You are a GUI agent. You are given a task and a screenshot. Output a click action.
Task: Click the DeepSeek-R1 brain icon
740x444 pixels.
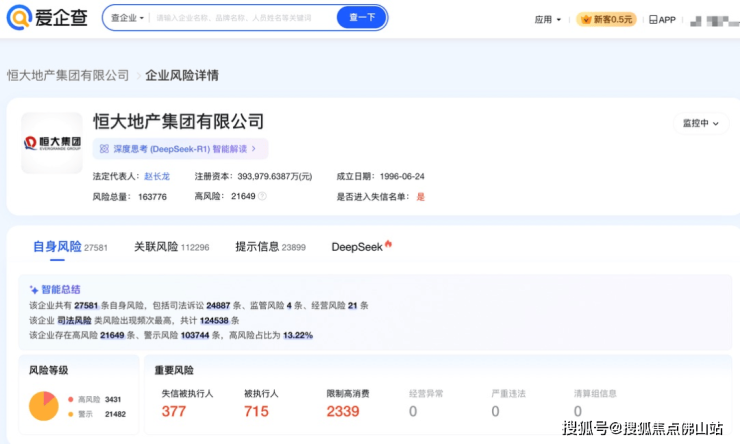pos(104,149)
